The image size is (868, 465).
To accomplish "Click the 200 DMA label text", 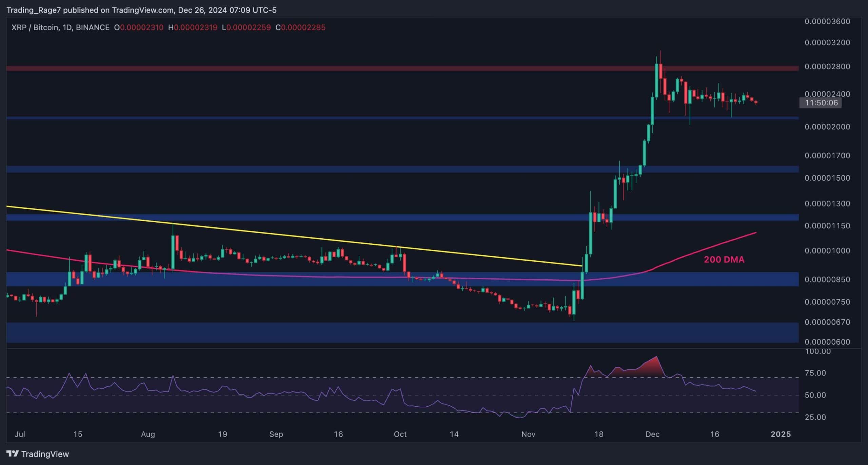I will (724, 260).
